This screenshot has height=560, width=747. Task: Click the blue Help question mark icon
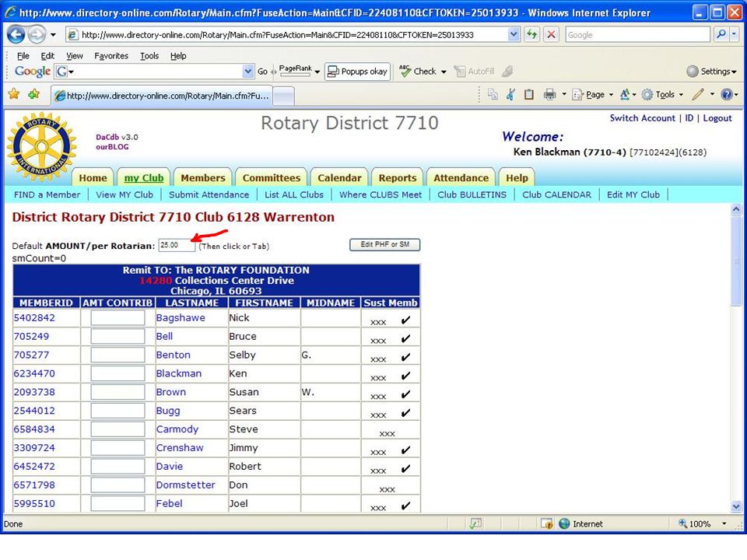point(726,94)
